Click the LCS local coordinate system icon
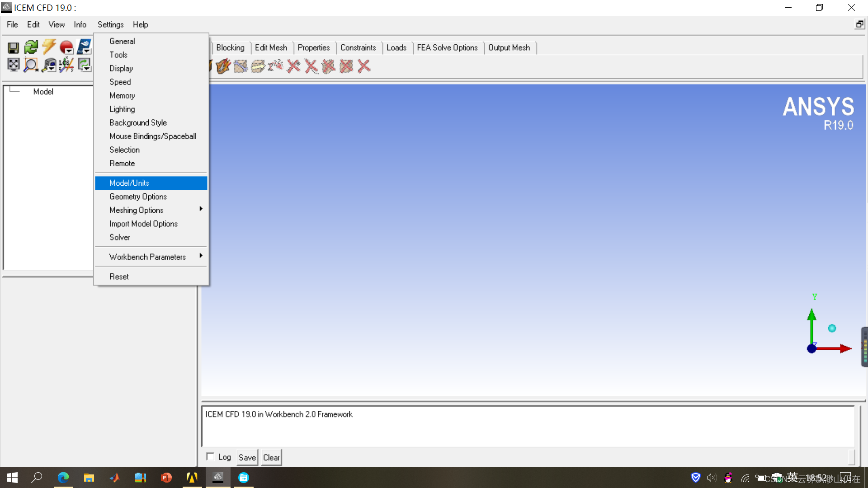The image size is (868, 488). click(66, 65)
